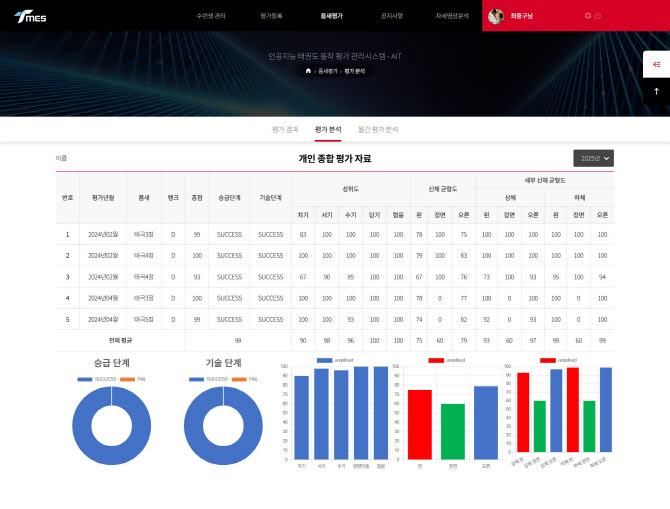This screenshot has width=670, height=509.
Task: Click the power logout icon
Action: click(x=598, y=16)
